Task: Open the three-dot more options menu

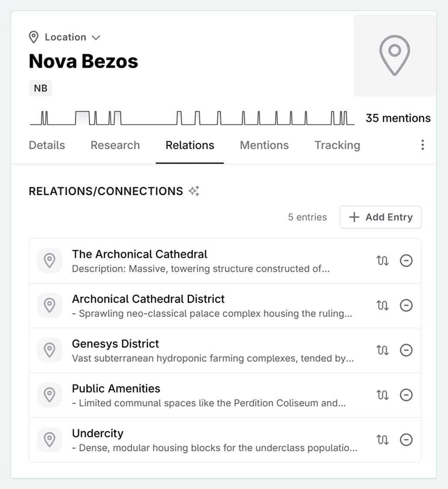Action: click(422, 145)
